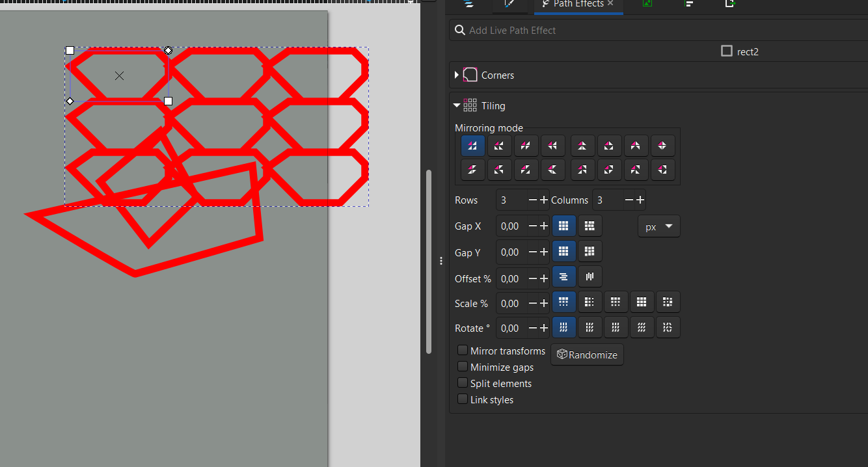This screenshot has width=868, height=467.
Task: Focus the Add Live Path Effect search field
Action: (x=658, y=30)
